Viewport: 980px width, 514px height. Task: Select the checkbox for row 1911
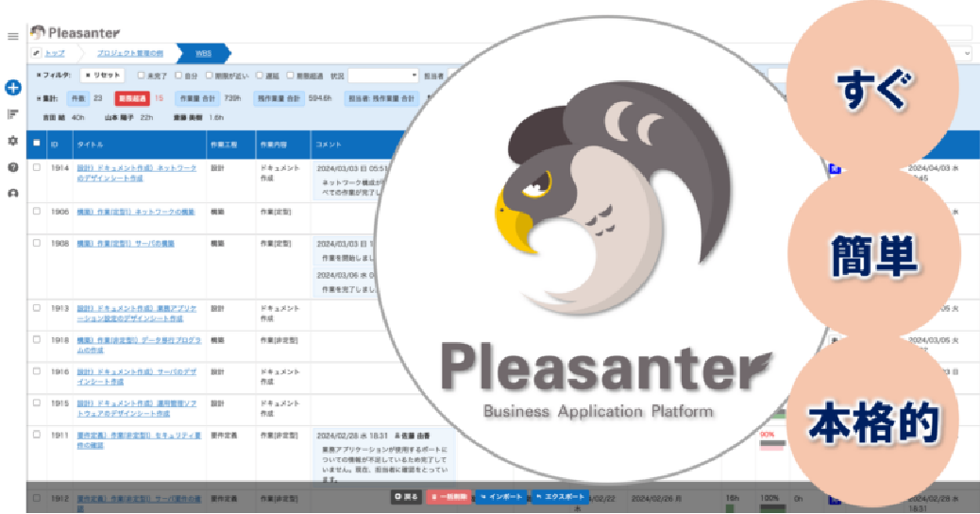[x=36, y=435]
